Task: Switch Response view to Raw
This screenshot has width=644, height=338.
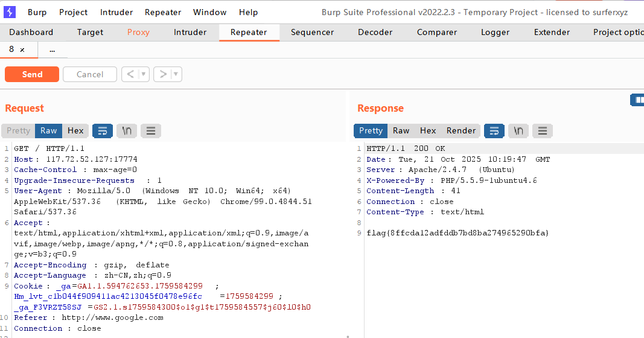Action: point(401,130)
